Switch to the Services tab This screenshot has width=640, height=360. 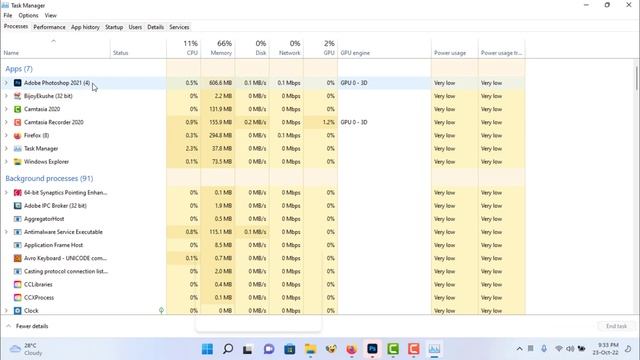click(x=179, y=27)
